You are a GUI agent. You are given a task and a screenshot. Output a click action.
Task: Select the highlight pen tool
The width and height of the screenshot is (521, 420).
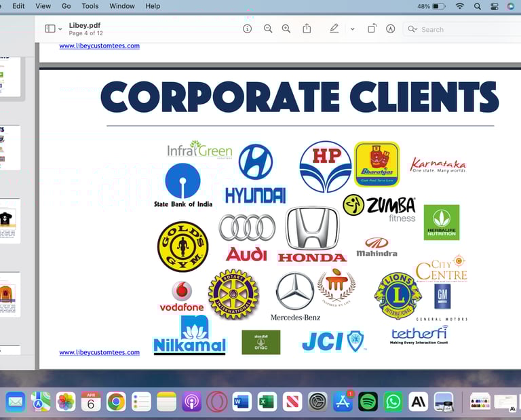(334, 28)
